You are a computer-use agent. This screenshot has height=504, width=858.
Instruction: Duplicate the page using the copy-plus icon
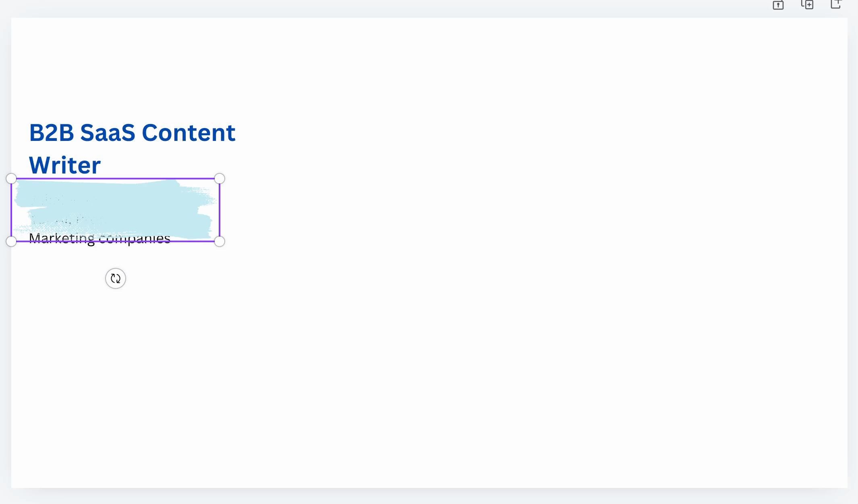(807, 4)
